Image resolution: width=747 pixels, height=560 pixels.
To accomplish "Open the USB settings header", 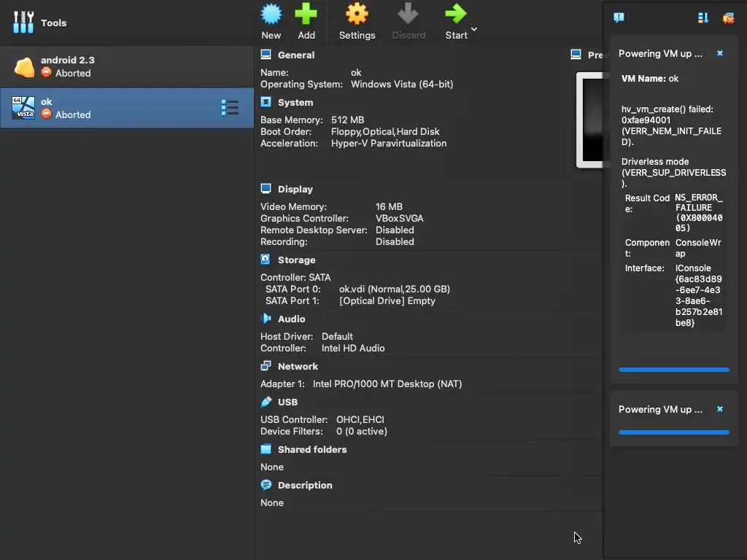I will [287, 402].
